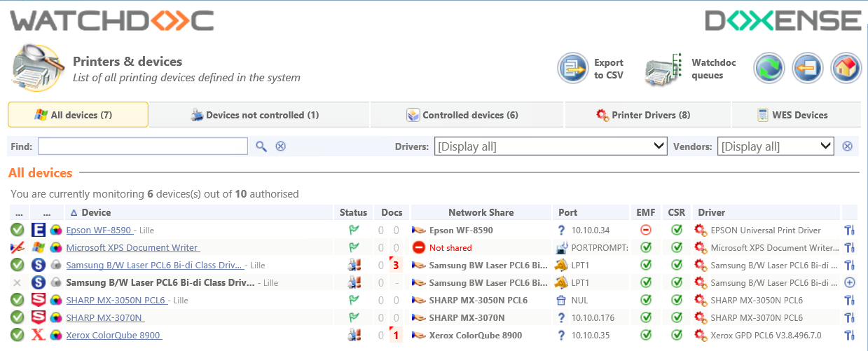Image resolution: width=868 pixels, height=351 pixels.
Task: Click port address 10.10.0.35
Action: click(591, 335)
